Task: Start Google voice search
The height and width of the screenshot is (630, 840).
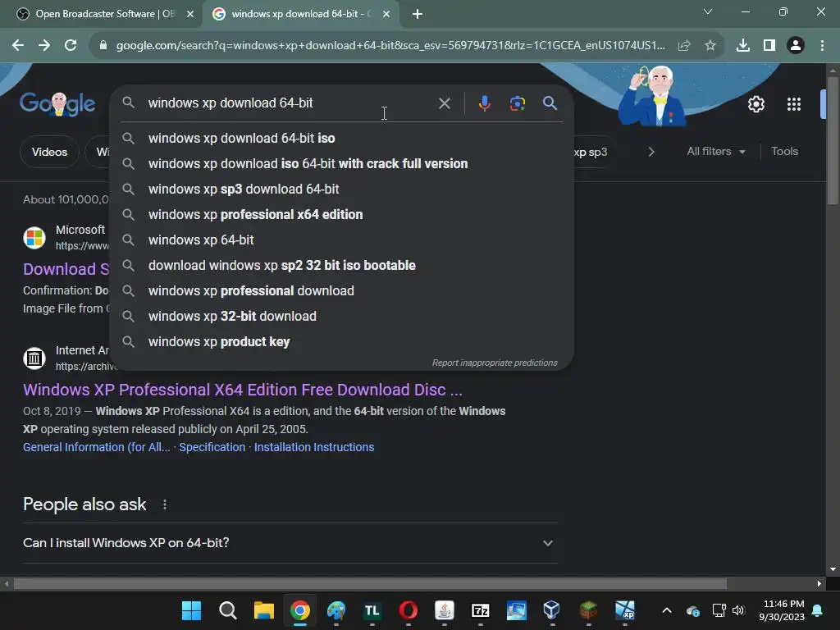Action: pos(484,103)
